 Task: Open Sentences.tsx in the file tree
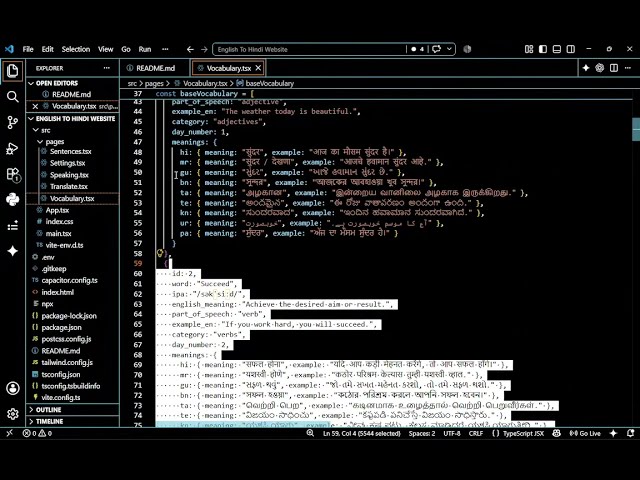[70, 151]
